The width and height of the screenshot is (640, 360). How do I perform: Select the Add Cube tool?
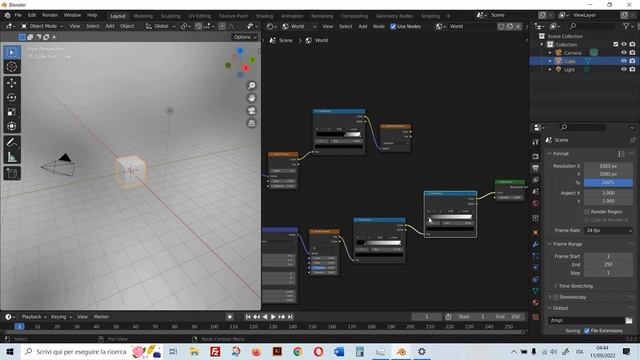[12, 173]
